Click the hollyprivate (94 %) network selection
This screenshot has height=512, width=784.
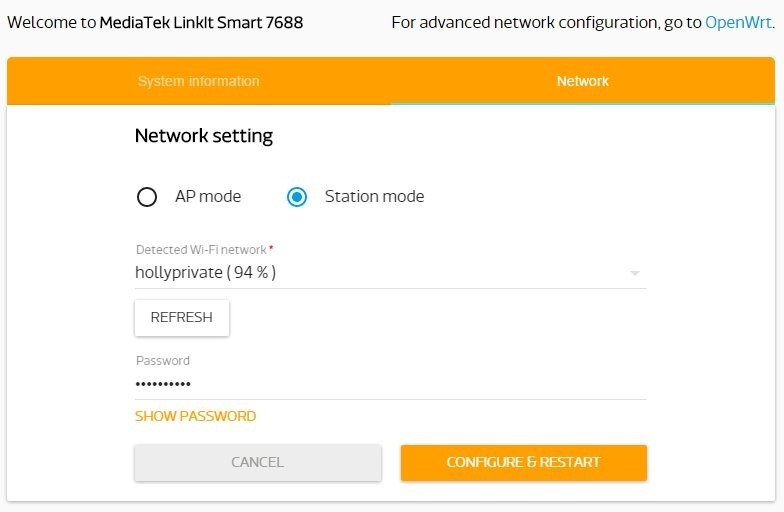coord(206,272)
